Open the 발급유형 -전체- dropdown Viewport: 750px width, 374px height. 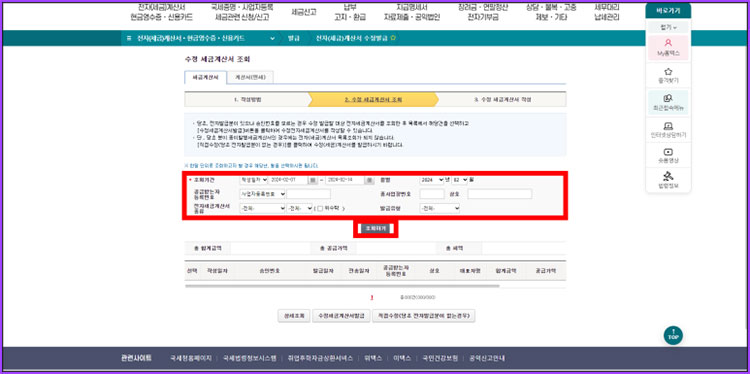(440, 208)
